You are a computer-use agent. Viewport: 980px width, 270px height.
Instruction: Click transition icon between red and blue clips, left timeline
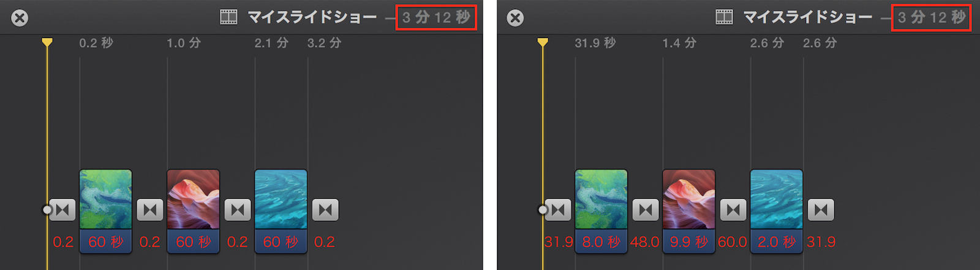238,210
